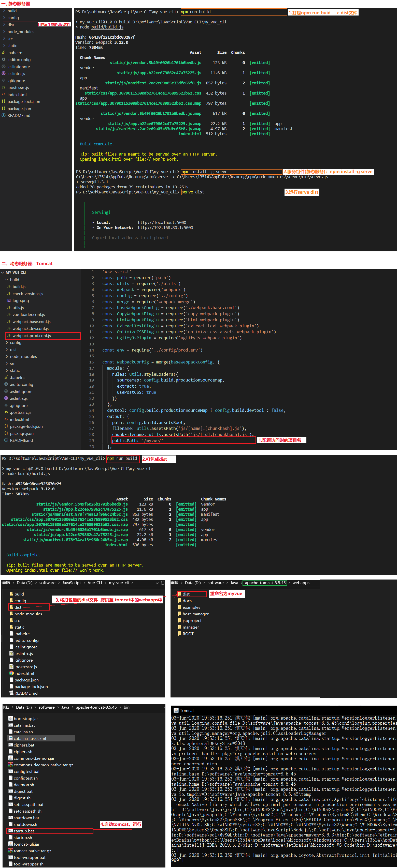The width and height of the screenshot is (397, 868).
Task: Collapse the build folder containing build.js
Action: pos(6,279)
